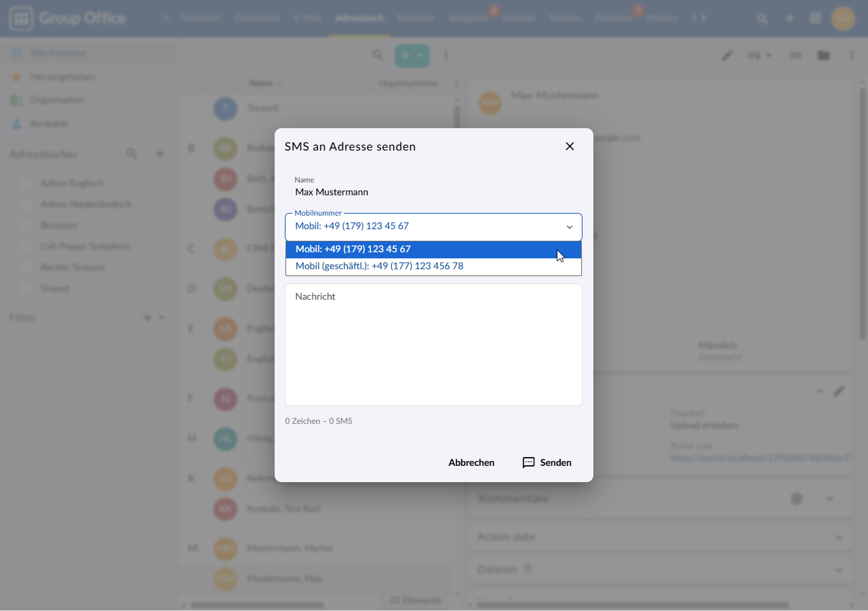
Task: Expand the Action date section
Action: pyautogui.click(x=839, y=537)
